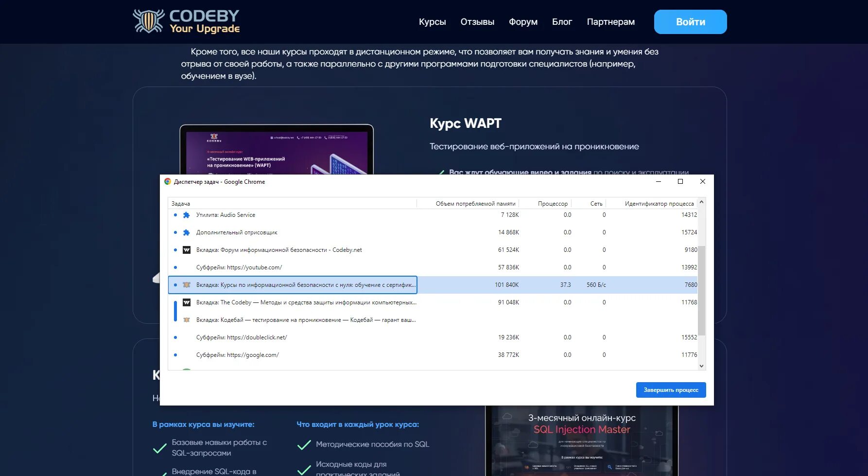The height and width of the screenshot is (476, 868).
Task: Click the WAPT course laptop preview image
Action: [277, 150]
